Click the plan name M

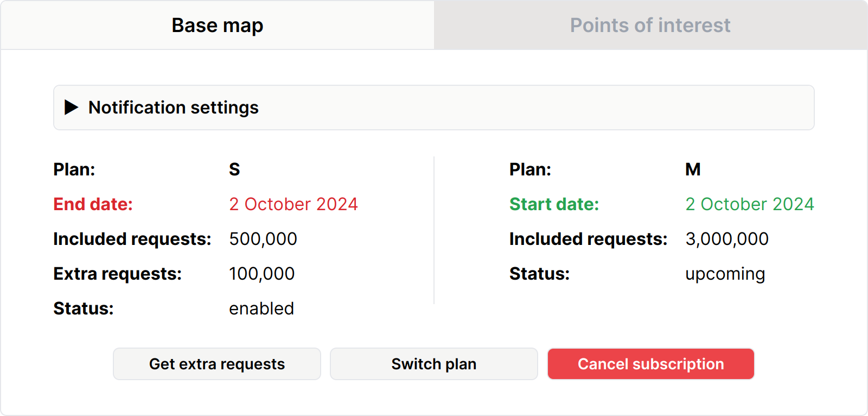pyautogui.click(x=693, y=169)
